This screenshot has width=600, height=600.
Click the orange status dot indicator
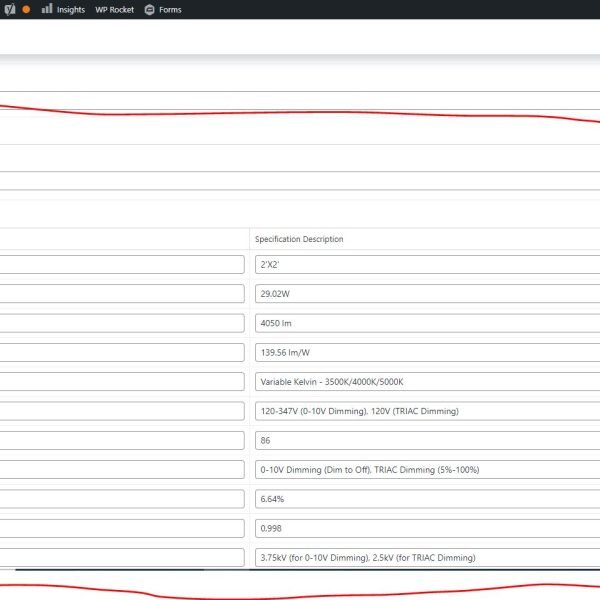[26, 9]
